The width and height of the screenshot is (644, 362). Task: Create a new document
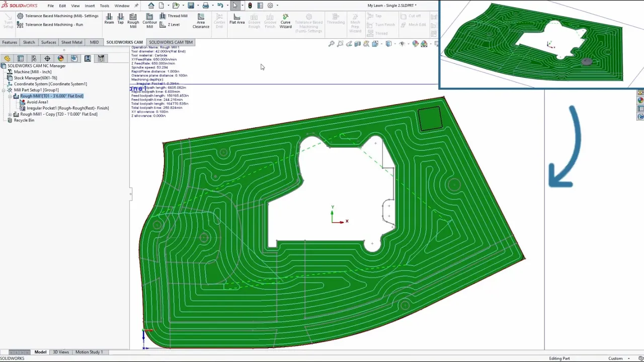click(x=162, y=6)
